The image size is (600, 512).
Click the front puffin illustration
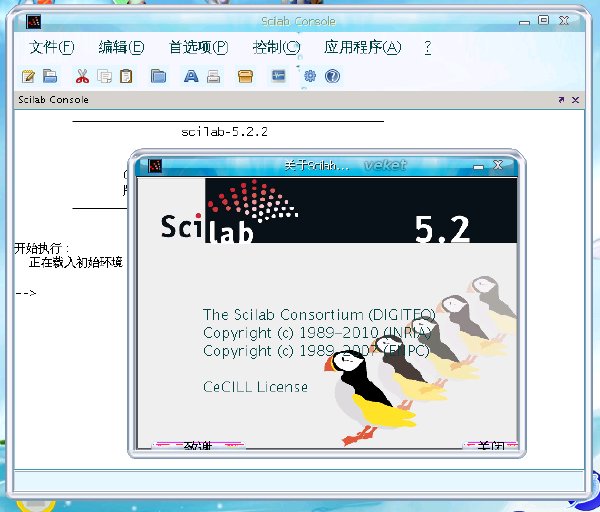(369, 398)
